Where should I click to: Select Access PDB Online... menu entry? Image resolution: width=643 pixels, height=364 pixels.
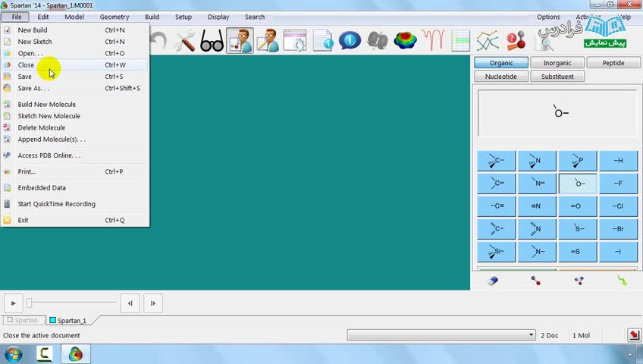coord(74,155)
